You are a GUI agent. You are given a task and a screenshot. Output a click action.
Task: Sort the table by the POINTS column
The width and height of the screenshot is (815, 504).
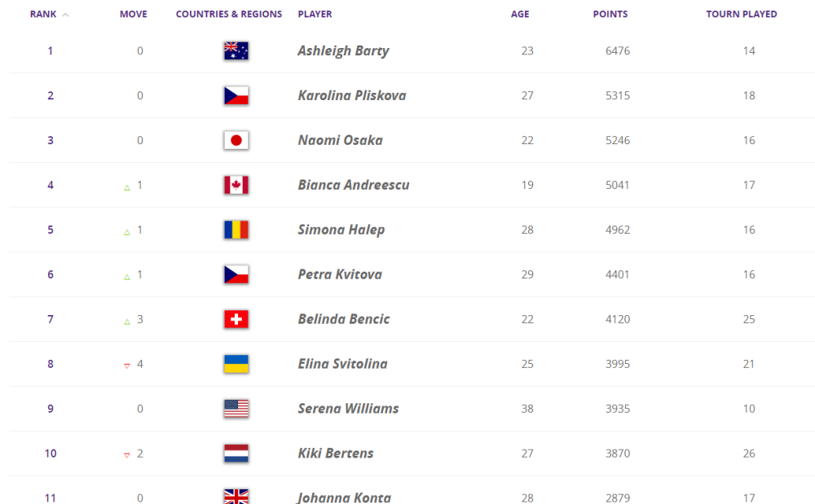(610, 15)
